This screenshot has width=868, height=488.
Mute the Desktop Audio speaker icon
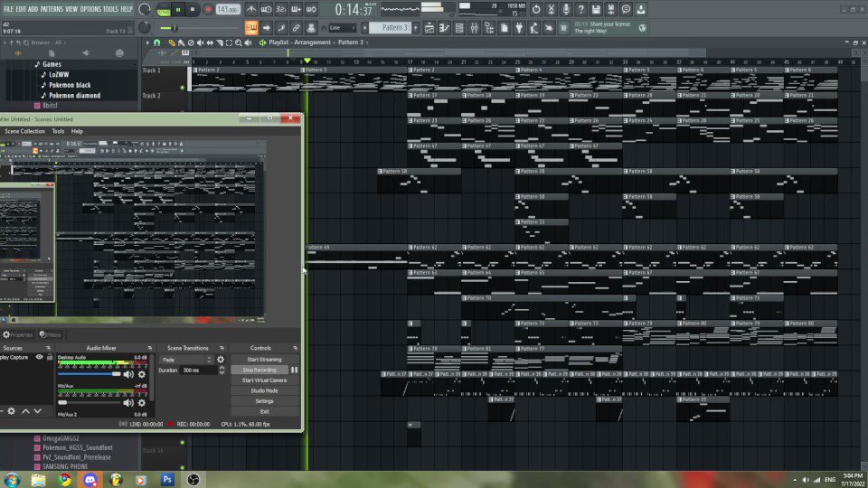(128, 373)
